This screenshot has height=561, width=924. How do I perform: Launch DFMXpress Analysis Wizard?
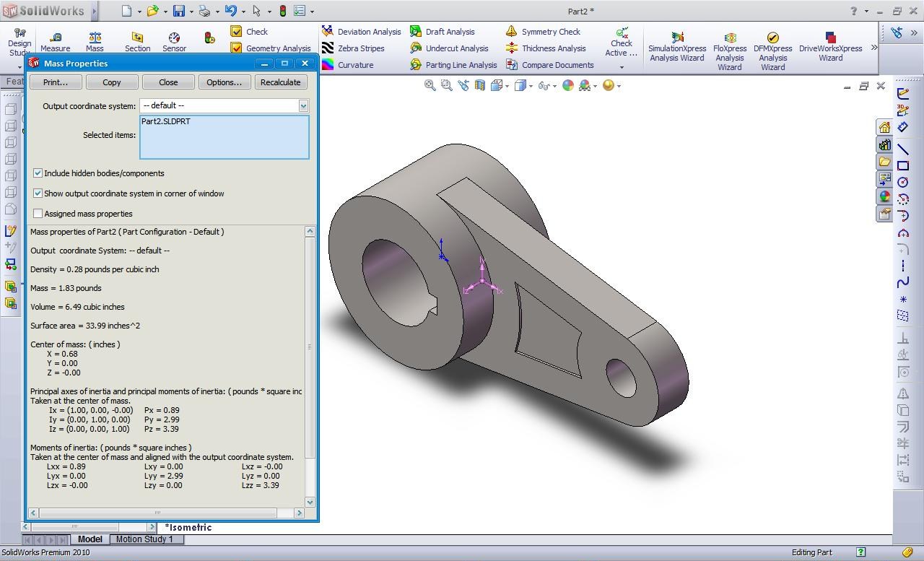pos(772,52)
